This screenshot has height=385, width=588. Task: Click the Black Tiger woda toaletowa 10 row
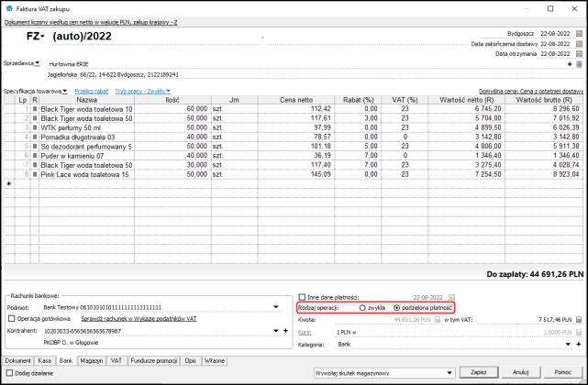[x=86, y=109]
